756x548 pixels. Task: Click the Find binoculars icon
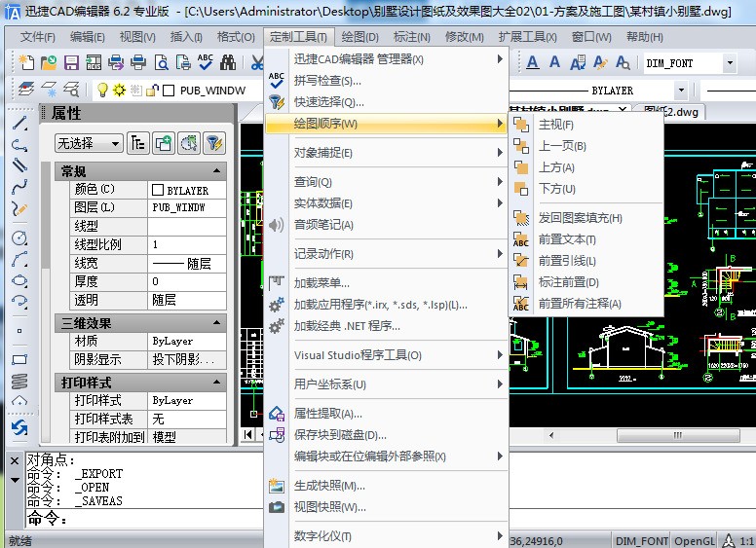[x=228, y=62]
